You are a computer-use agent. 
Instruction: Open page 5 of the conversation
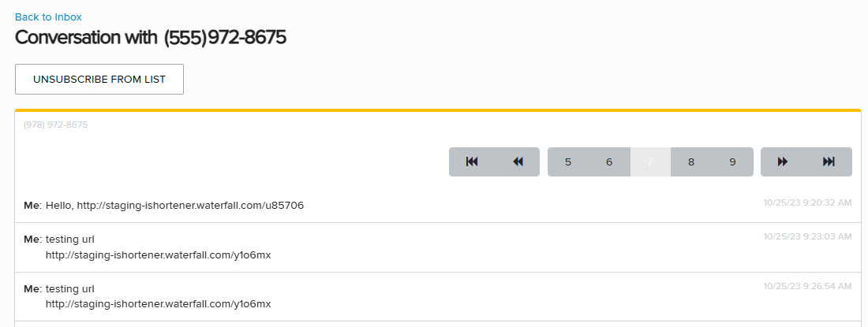568,162
